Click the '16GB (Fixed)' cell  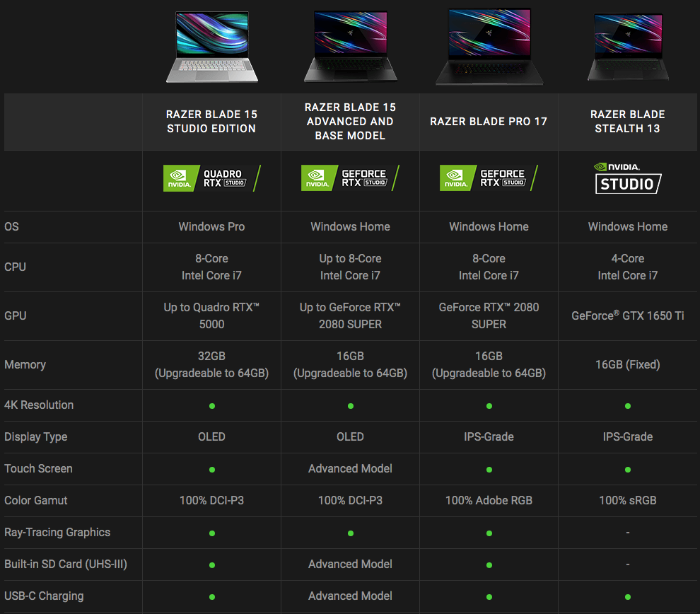click(x=628, y=364)
